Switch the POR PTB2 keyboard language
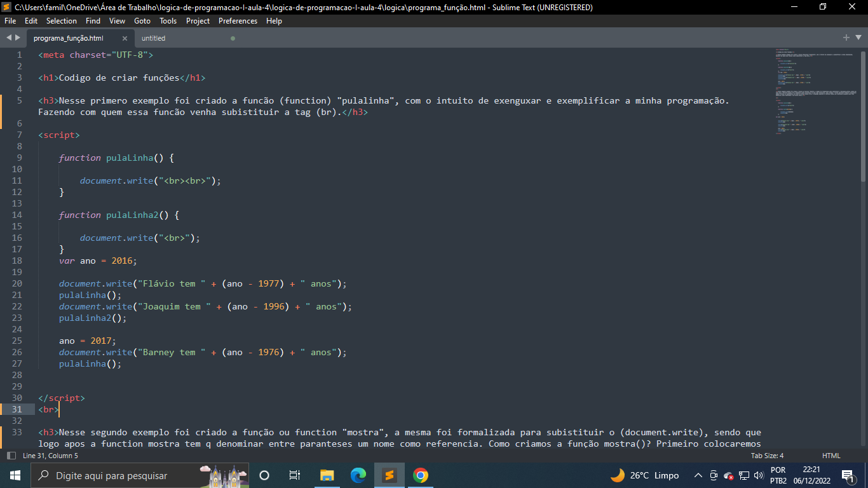Screen dimensions: 868x488 pyautogui.click(x=778, y=475)
